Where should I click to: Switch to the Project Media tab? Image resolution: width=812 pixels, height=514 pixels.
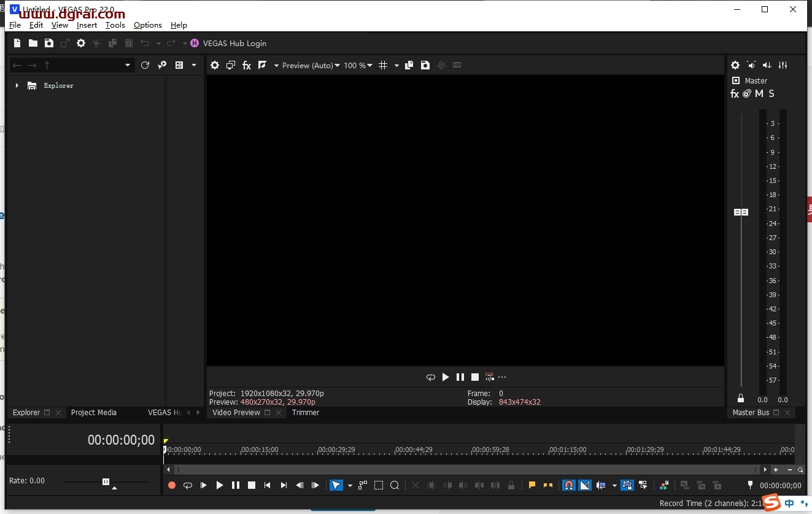point(94,413)
